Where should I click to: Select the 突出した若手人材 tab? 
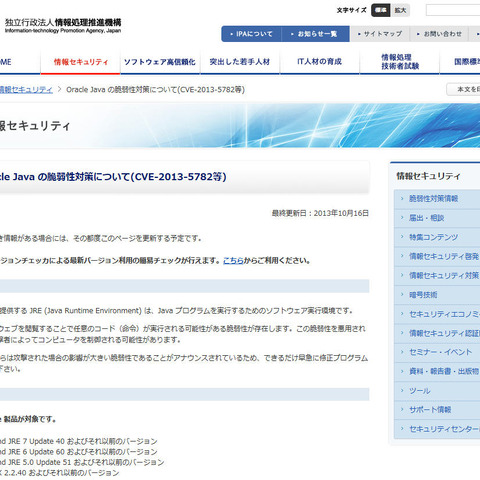[x=240, y=62]
